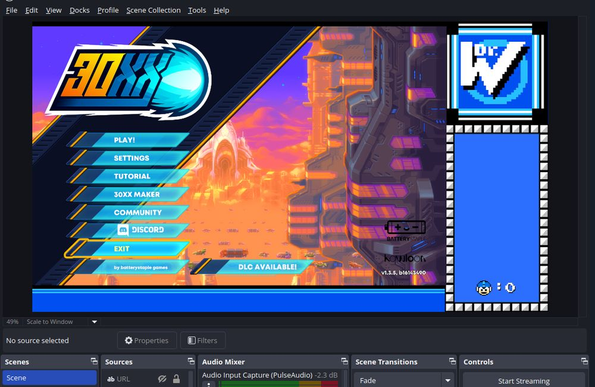The image size is (595, 387).
Task: Click the Audio Input Capture (PulseAudio) label
Action: 257,375
